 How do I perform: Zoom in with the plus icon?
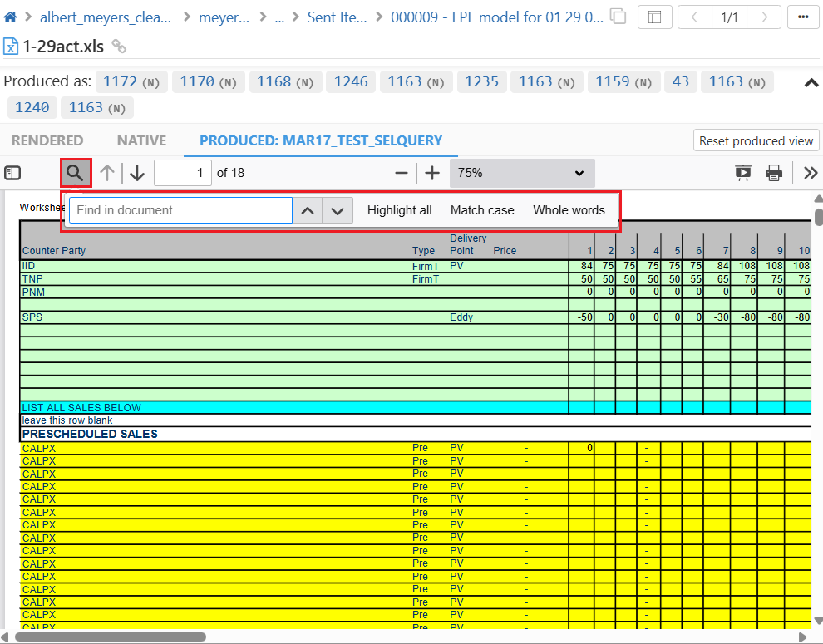pos(432,173)
